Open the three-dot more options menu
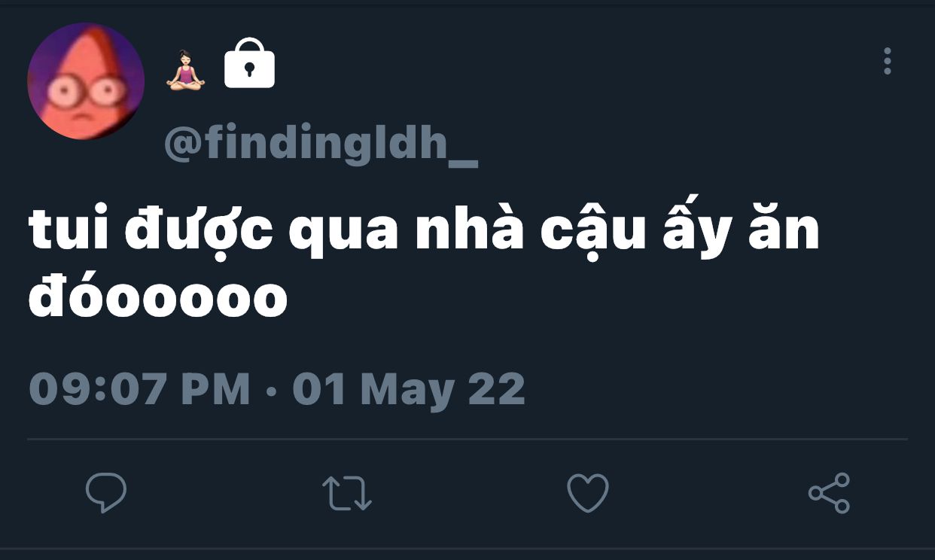The width and height of the screenshot is (935, 560). click(888, 61)
